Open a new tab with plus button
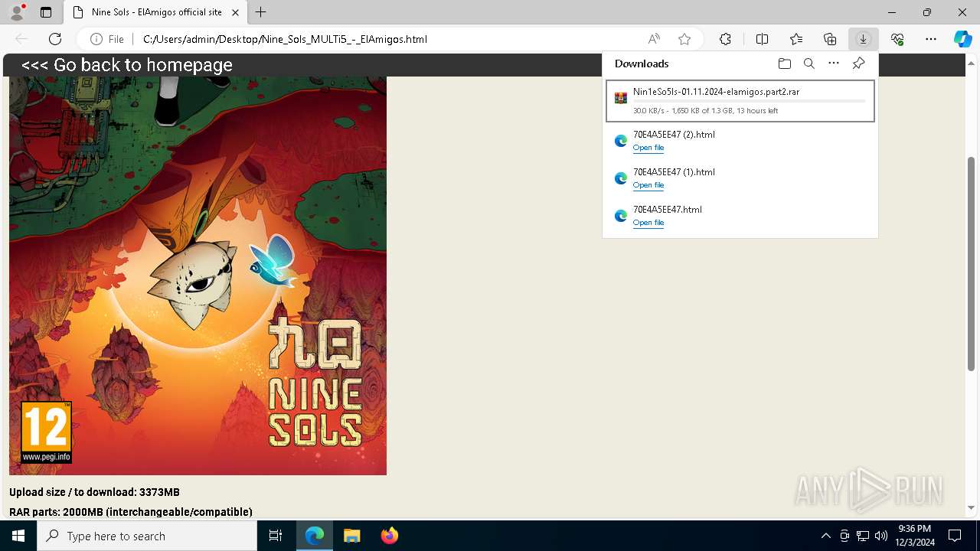 261,12
